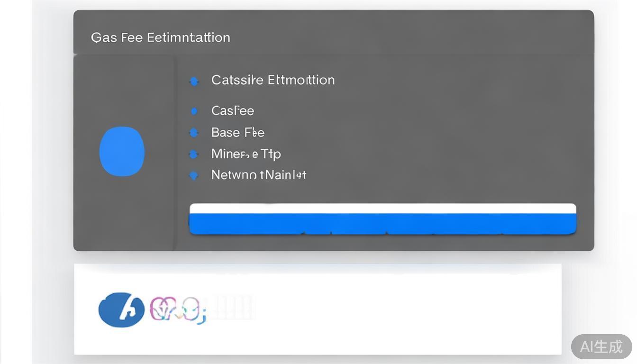Select the dot beside the Miner Tip row
The image size is (637, 364).
coord(193,154)
